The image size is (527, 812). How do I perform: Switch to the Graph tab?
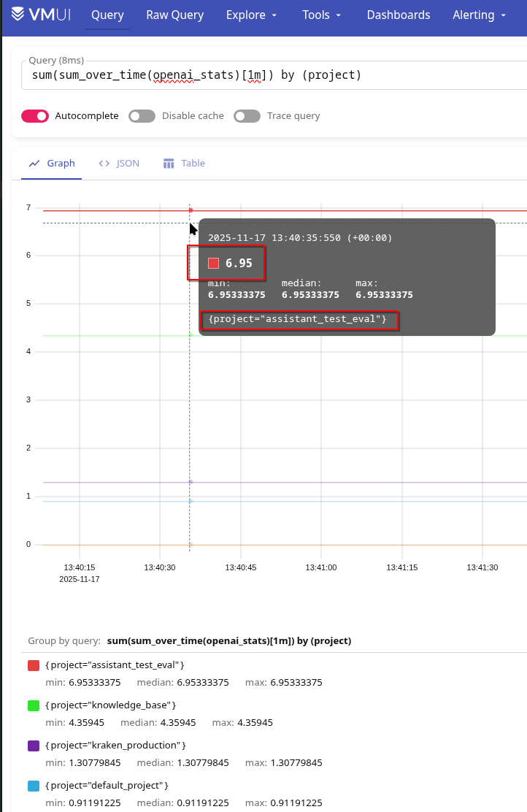(52, 163)
